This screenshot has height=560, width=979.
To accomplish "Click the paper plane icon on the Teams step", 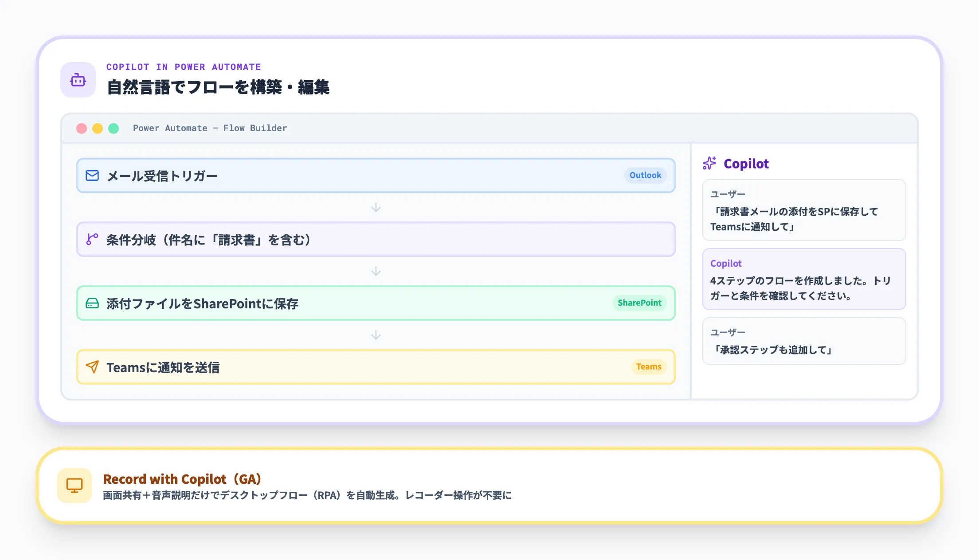I will tap(92, 367).
